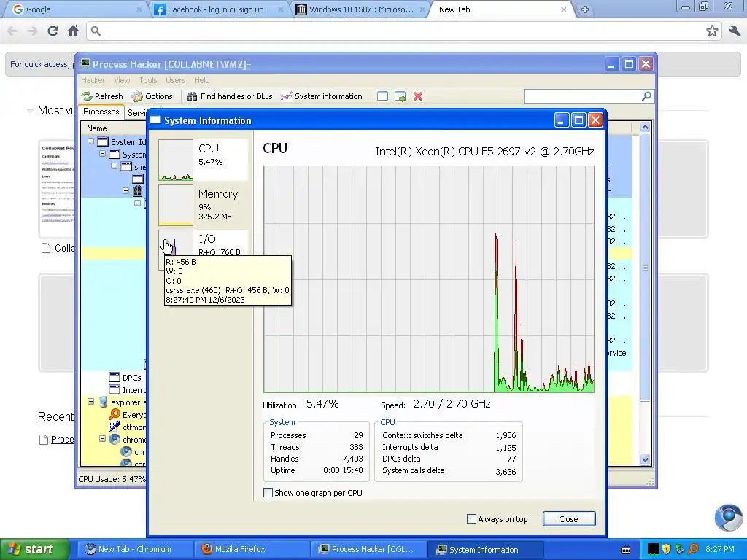Viewport: 747px width, 560px height.
Task: Select the ctfmon process row icon
Action: click(115, 427)
